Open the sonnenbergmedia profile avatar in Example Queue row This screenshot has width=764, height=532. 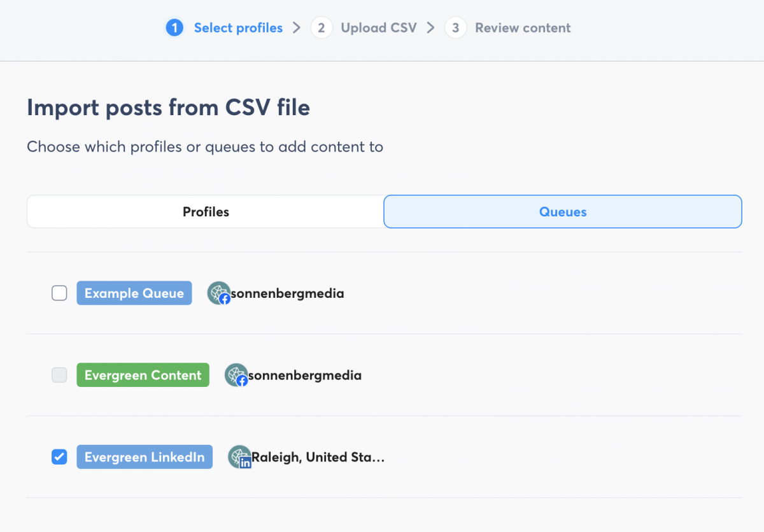click(220, 293)
